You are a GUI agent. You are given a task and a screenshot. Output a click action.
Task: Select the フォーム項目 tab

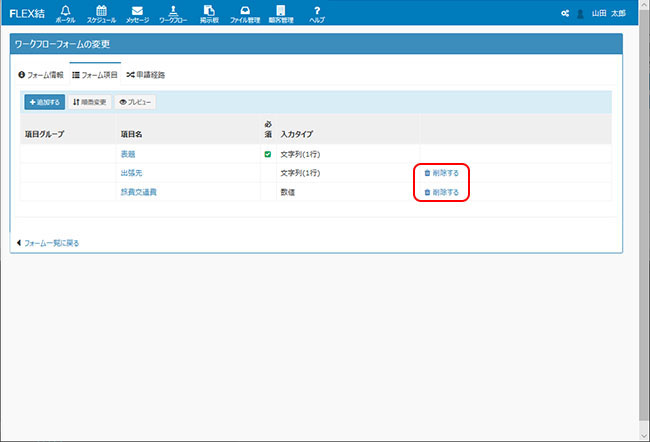click(95, 75)
